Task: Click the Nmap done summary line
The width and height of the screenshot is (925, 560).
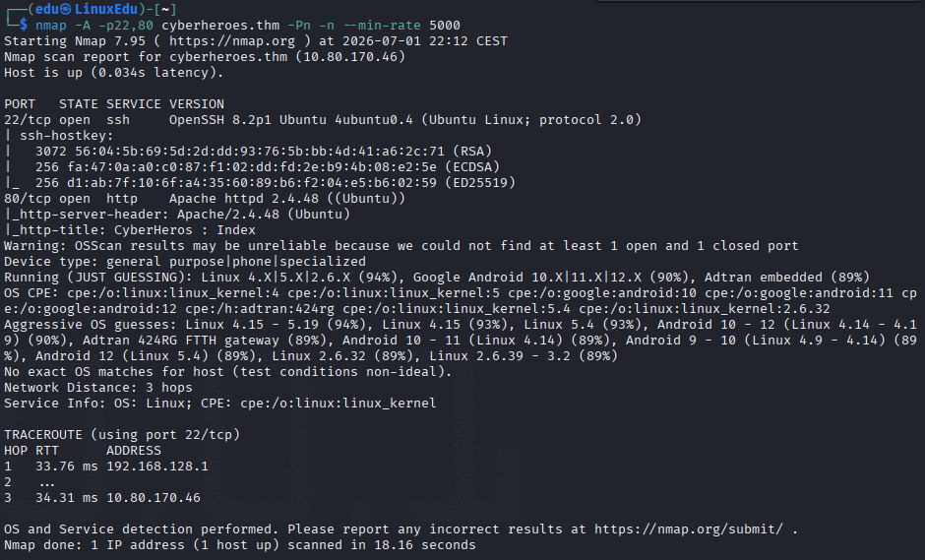Action: click(x=240, y=545)
